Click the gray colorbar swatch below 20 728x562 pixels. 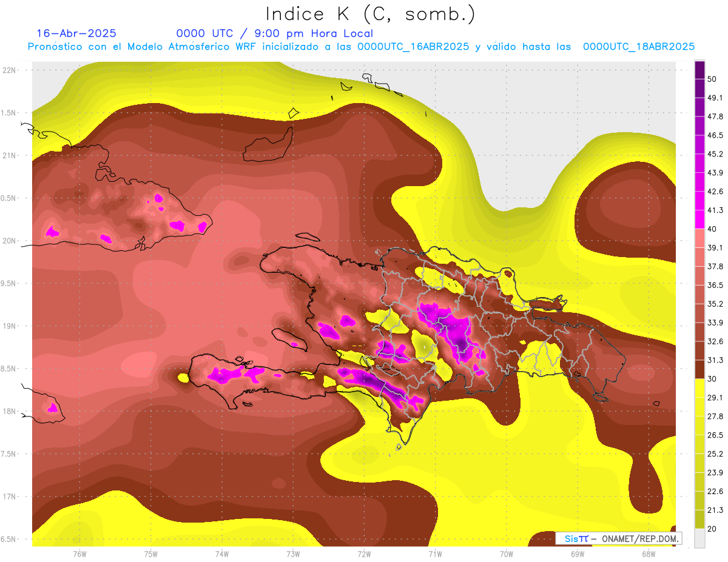click(x=700, y=538)
